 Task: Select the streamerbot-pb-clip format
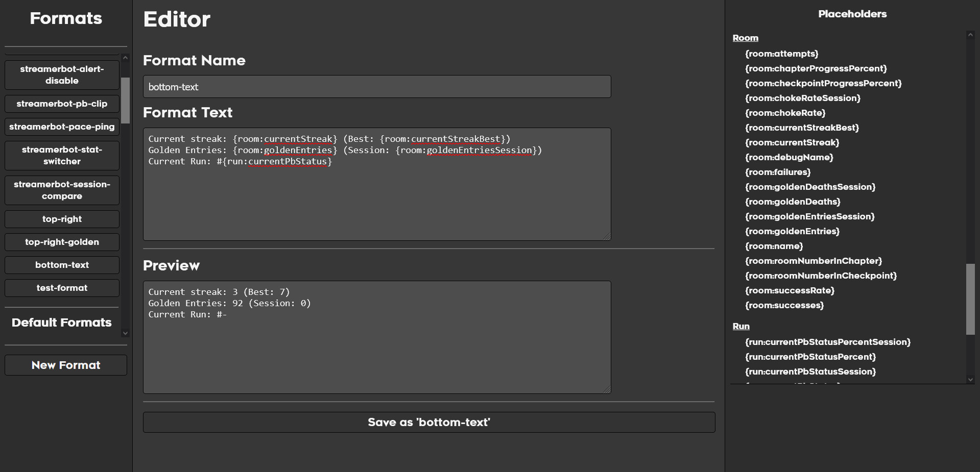click(x=62, y=104)
